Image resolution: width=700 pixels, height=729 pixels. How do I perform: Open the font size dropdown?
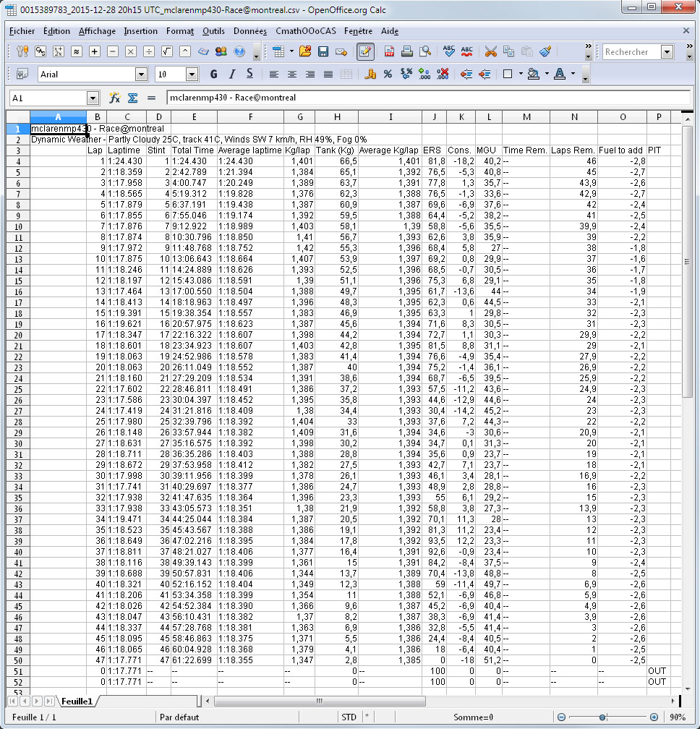pos(192,74)
